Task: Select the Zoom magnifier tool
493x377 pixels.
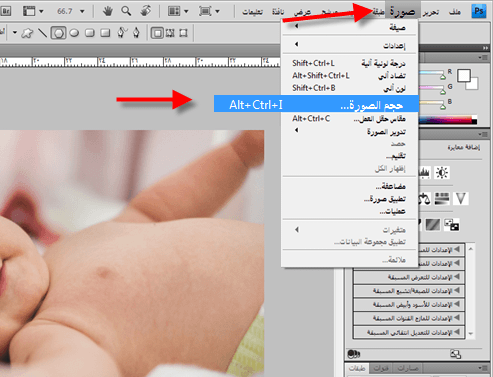Action: click(126, 11)
